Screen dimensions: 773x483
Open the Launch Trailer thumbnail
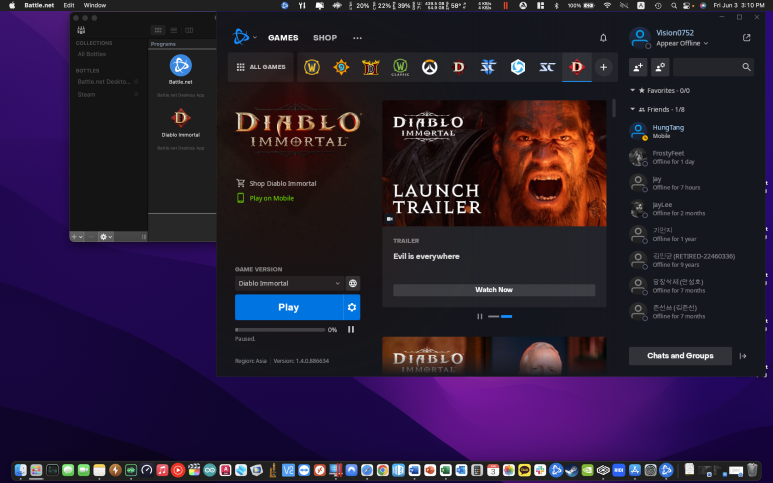pyautogui.click(x=494, y=163)
